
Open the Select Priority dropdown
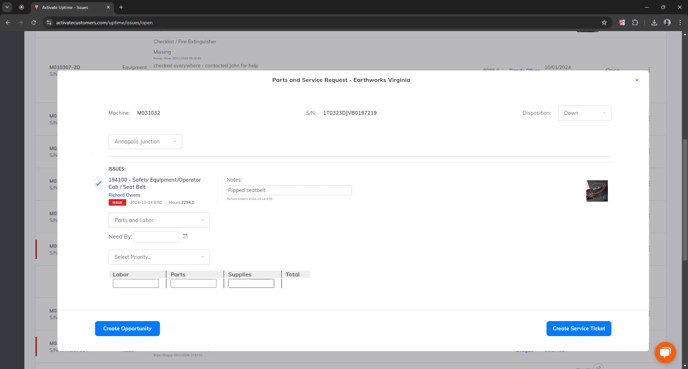159,257
